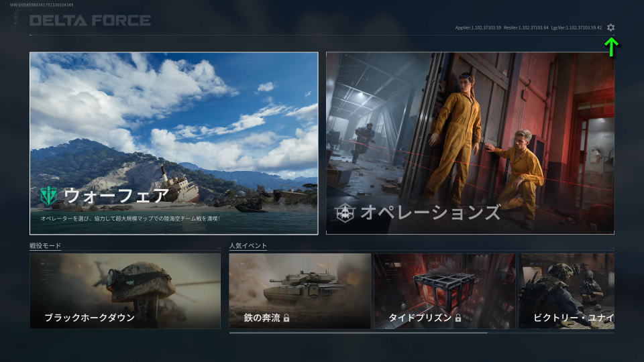This screenshot has width=644, height=362.
Task: Open settings via the gear icon
Action: click(610, 27)
